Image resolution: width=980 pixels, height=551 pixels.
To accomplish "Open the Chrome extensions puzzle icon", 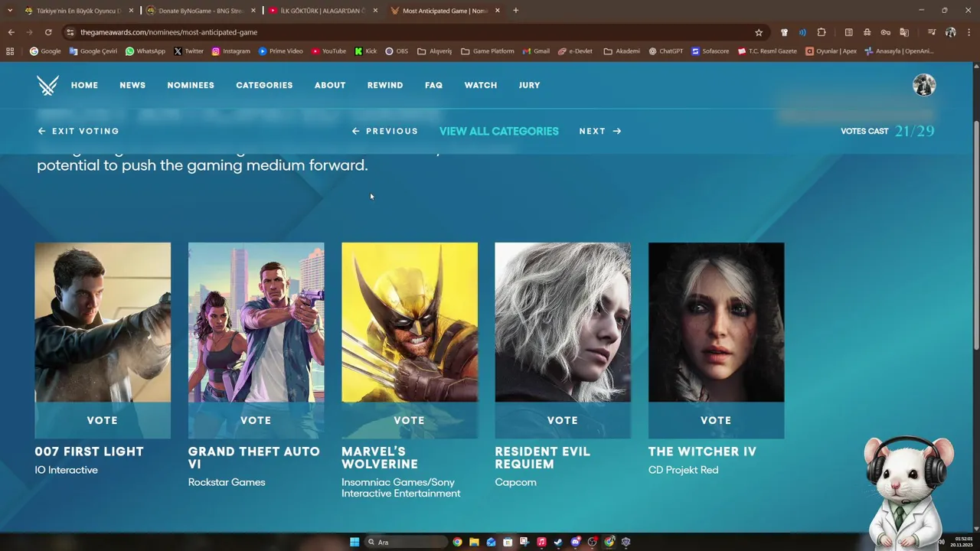I will pos(822,32).
